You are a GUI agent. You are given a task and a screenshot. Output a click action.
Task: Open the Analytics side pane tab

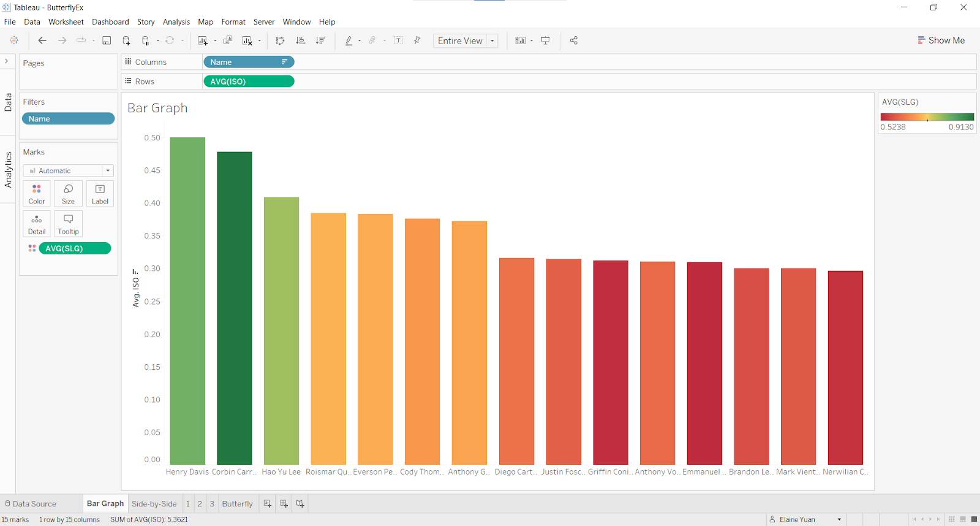(x=8, y=169)
